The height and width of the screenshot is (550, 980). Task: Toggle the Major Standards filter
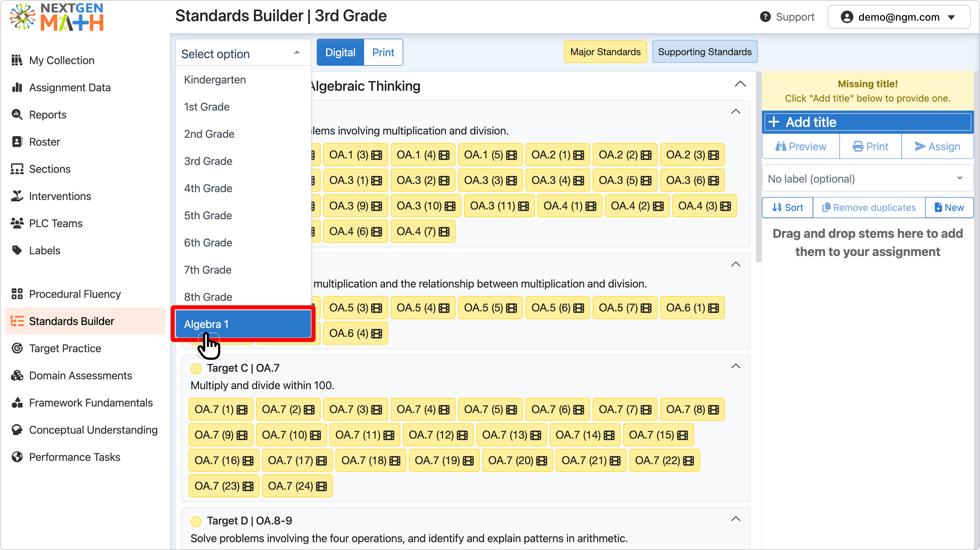point(605,52)
